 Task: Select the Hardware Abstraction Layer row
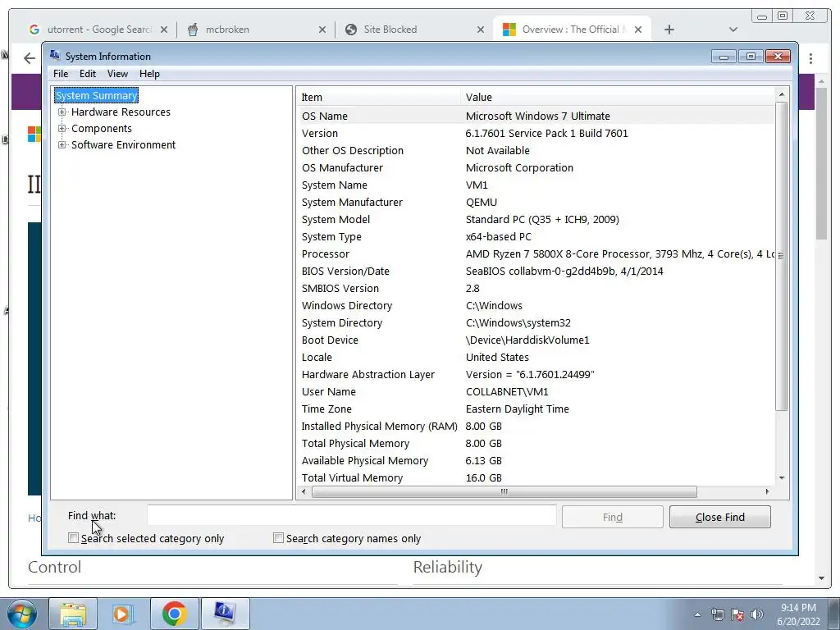pos(536,374)
